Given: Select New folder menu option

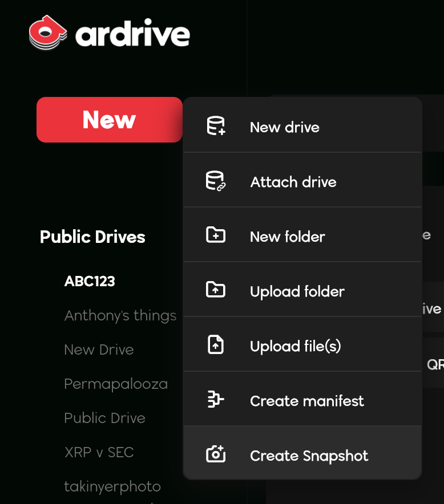Looking at the screenshot, I should [302, 235].
